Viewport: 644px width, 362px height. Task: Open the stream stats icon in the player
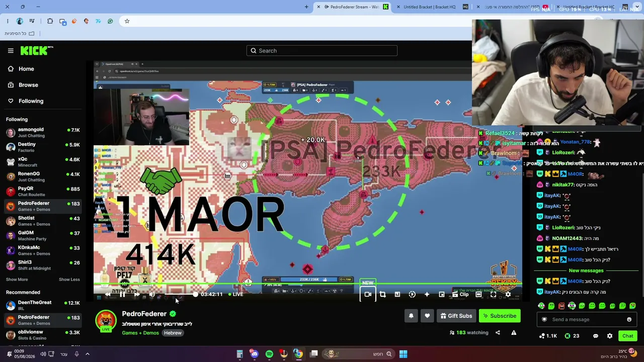397,295
